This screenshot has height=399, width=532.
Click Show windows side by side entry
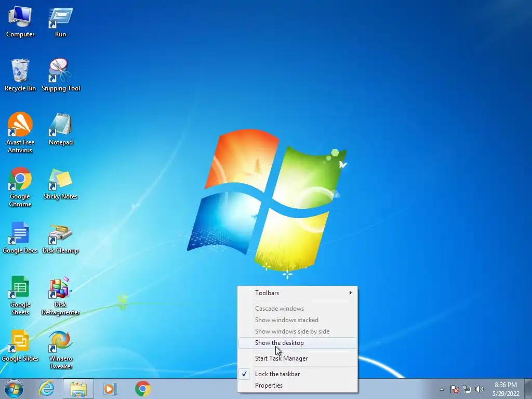(x=298, y=331)
